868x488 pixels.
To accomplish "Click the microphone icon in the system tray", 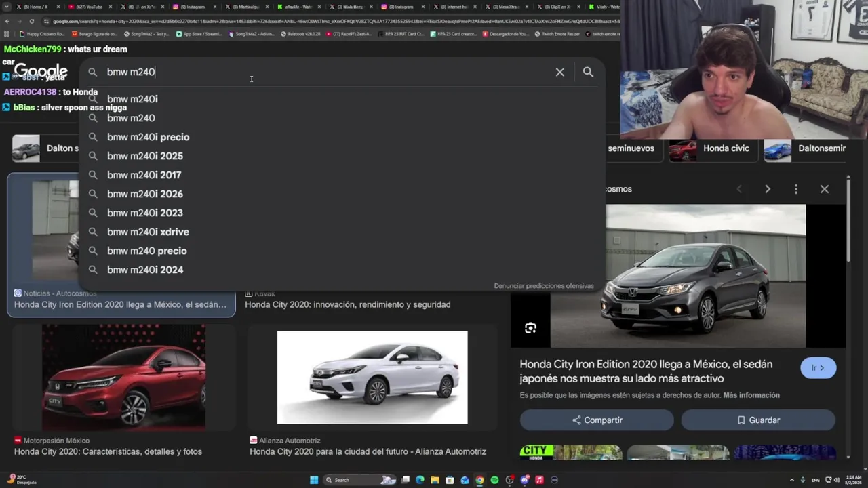I will pyautogui.click(x=803, y=480).
